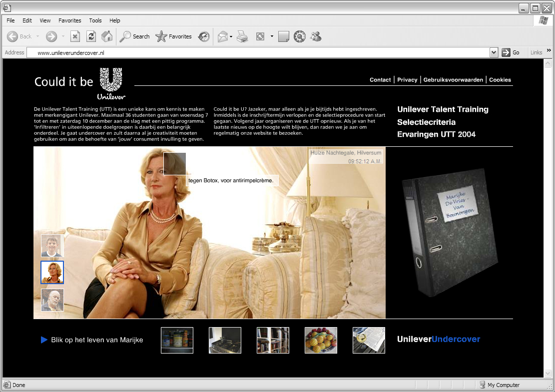The image size is (555, 392).
Task: Click the Mail envelope icon
Action: (x=223, y=36)
